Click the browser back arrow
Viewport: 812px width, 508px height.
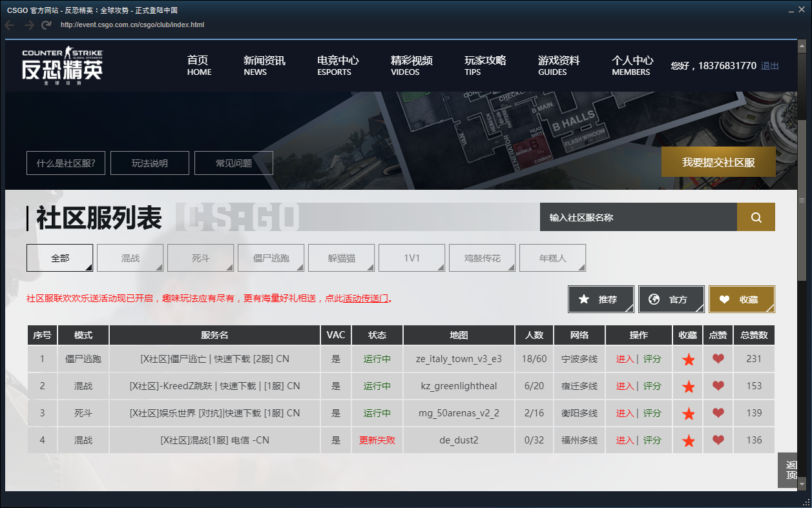10,25
